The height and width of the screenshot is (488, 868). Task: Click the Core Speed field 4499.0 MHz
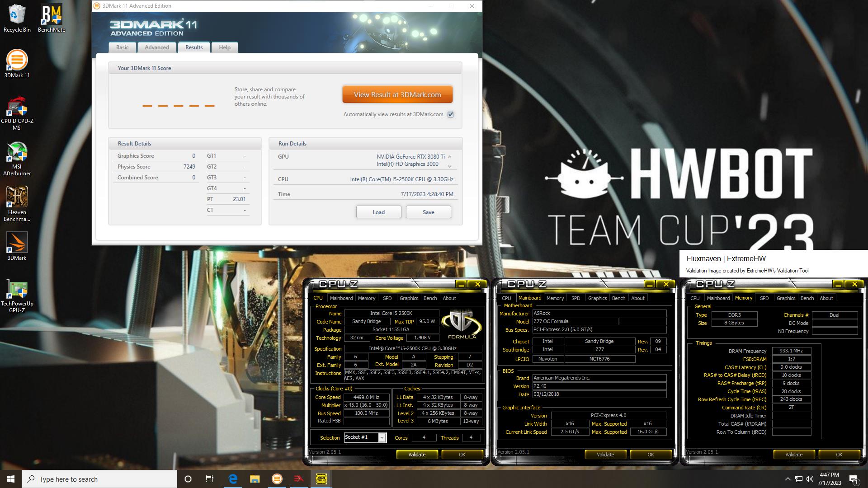[366, 397]
